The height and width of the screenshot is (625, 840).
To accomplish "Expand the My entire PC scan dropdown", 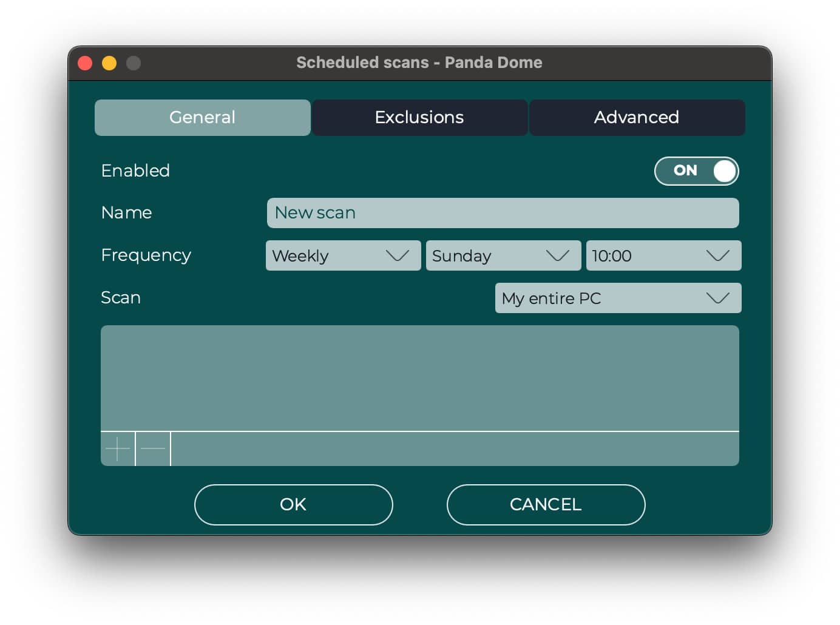I will (618, 298).
